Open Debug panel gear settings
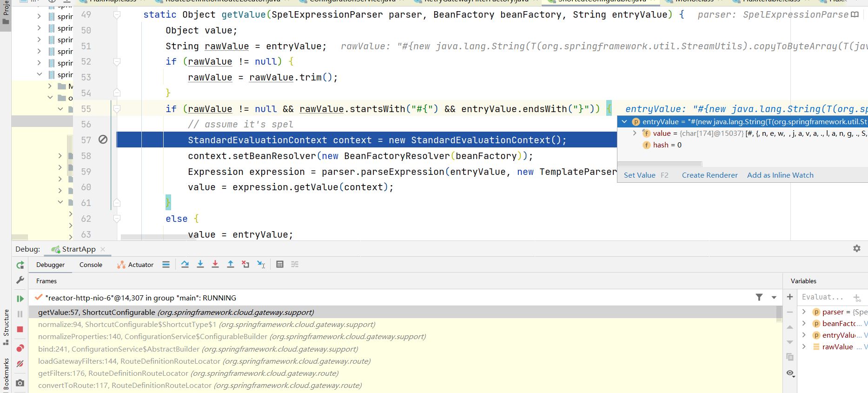 coord(857,248)
